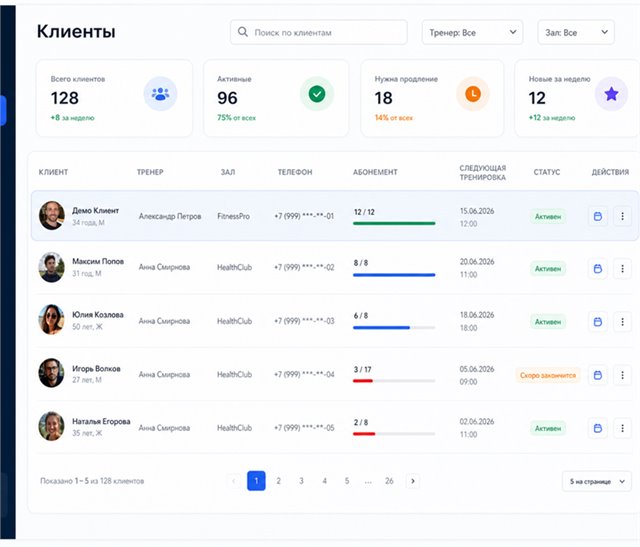Click calendar icon in Юлия Козлова row
The height and width of the screenshot is (547, 640).
pyautogui.click(x=598, y=322)
